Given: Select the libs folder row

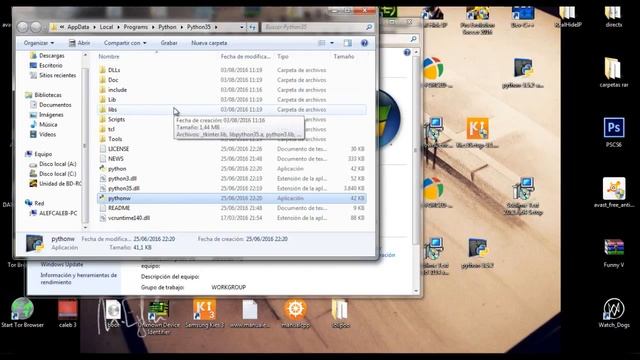Looking at the screenshot, I should 232,109.
